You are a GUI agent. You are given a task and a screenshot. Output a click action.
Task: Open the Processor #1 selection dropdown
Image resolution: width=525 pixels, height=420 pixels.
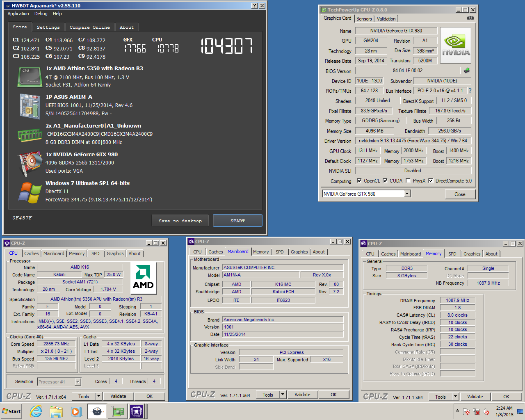pos(78,382)
